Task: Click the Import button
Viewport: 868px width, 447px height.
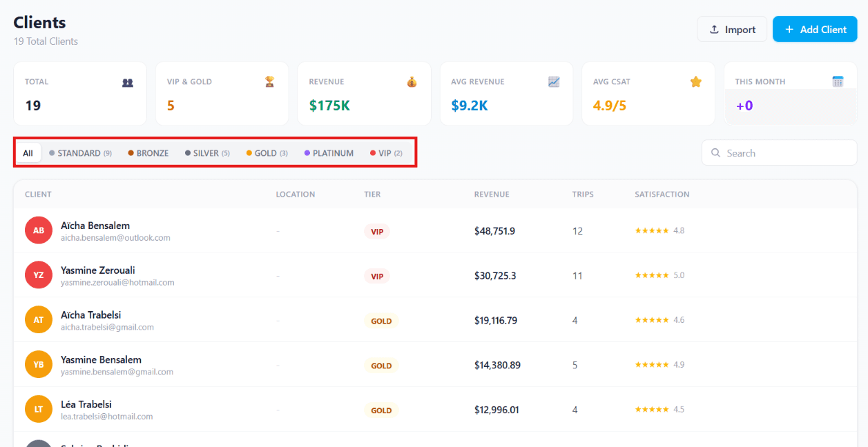Action: 732,29
